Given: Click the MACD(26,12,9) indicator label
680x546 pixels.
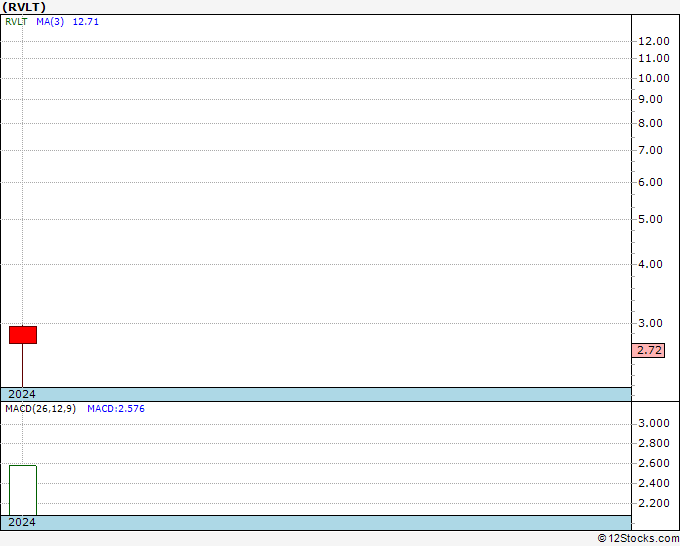Looking at the screenshot, I should point(40,409).
